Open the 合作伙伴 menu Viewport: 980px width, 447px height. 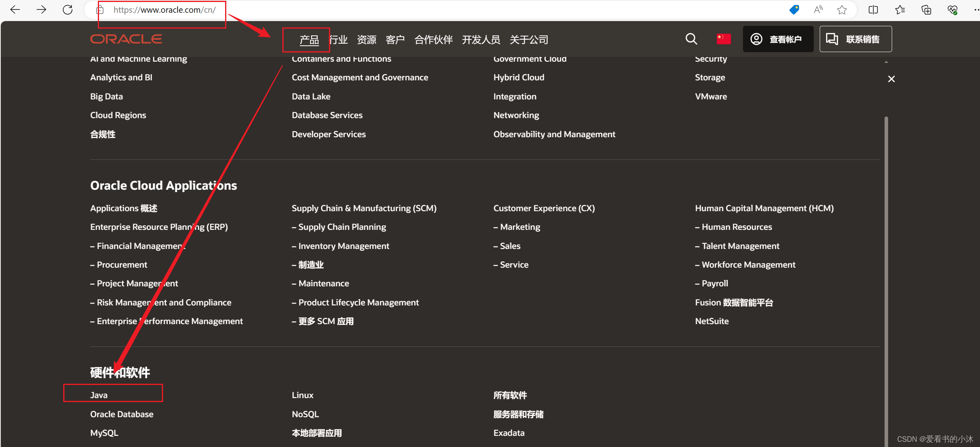(x=434, y=40)
